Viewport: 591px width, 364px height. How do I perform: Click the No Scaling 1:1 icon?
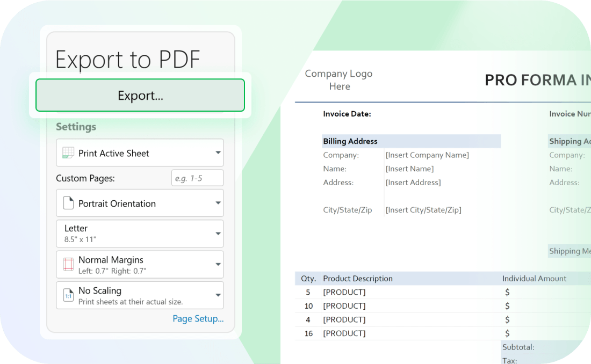tap(68, 295)
